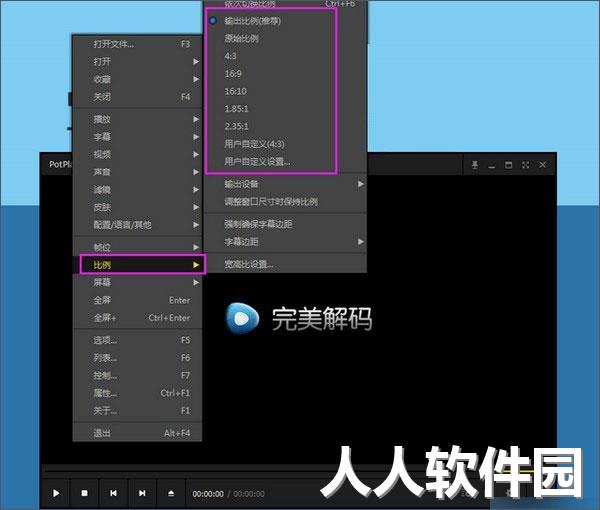Expand the 皮肤 submenu
600x510 pixels.
[137, 207]
